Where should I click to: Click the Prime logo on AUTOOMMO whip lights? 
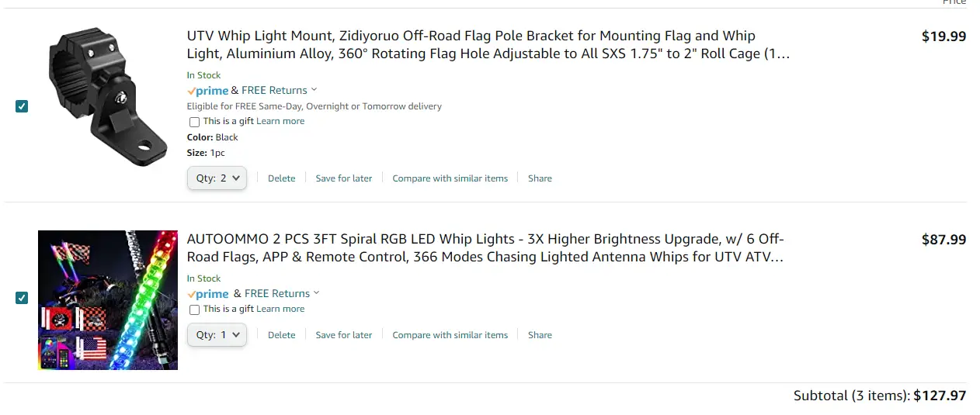pos(207,294)
